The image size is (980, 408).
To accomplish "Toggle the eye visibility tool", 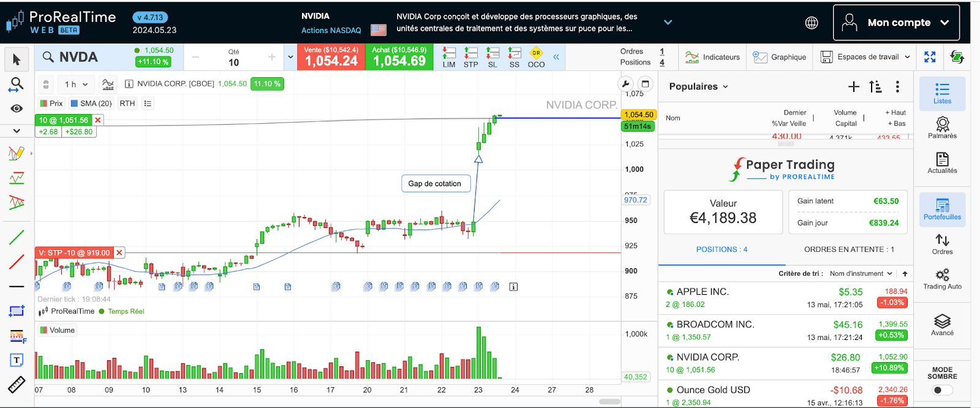I will [x=17, y=108].
